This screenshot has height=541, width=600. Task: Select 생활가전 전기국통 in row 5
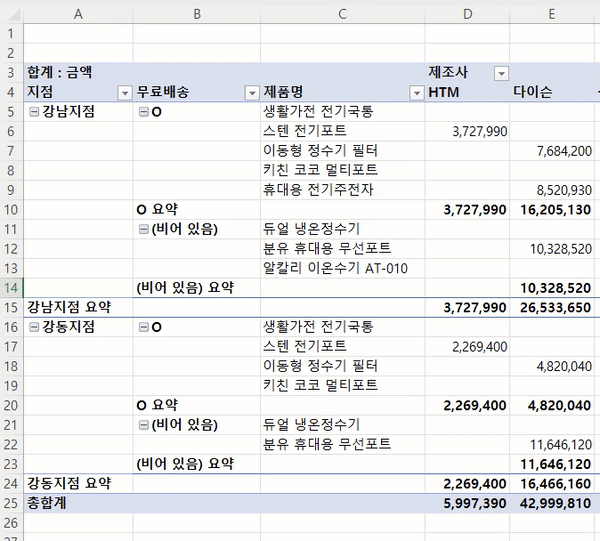342,112
